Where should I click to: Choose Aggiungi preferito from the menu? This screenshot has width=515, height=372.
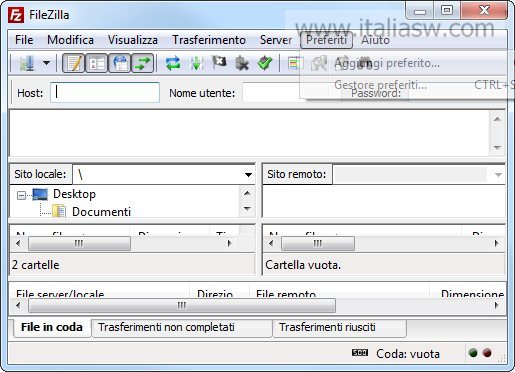(387, 63)
